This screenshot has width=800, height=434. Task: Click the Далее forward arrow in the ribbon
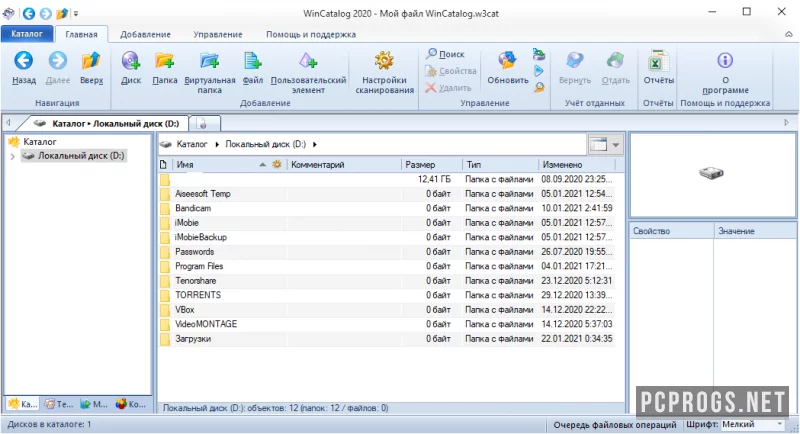(x=58, y=61)
